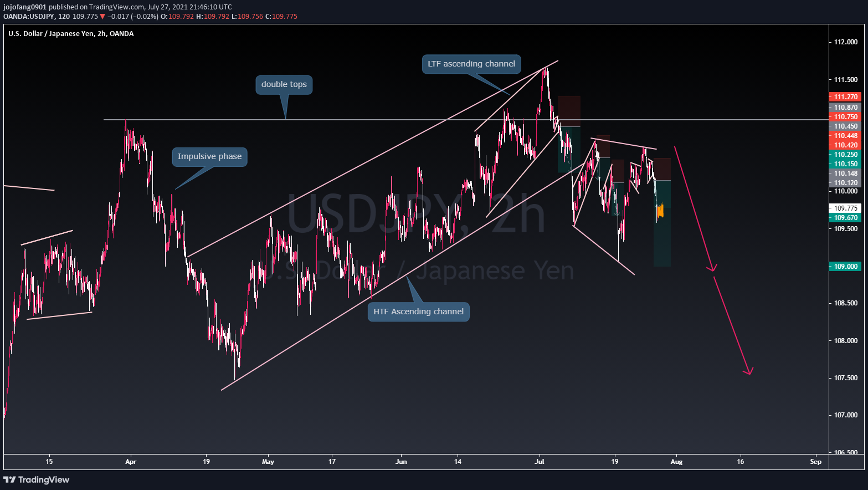Select the 110.150 green price label

(x=845, y=164)
